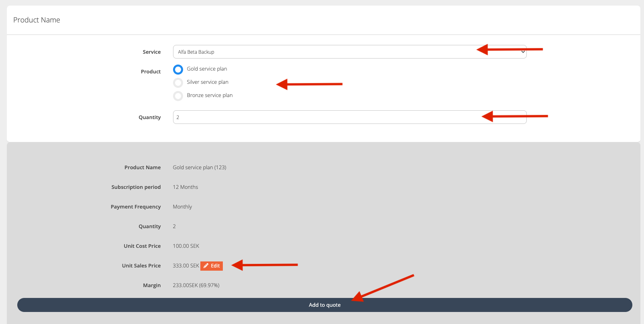Click the 333.00 SEK unit sales price value
This screenshot has width=644, height=324.
click(185, 266)
